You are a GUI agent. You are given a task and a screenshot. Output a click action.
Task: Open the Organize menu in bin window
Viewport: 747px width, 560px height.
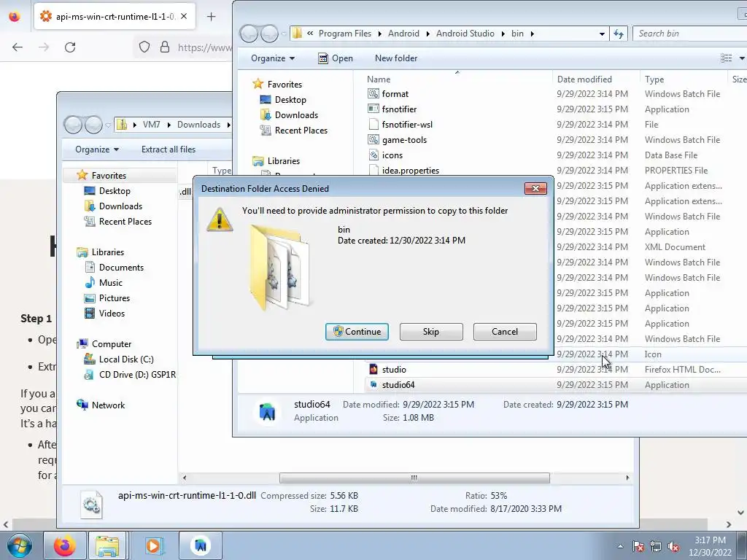pos(273,58)
